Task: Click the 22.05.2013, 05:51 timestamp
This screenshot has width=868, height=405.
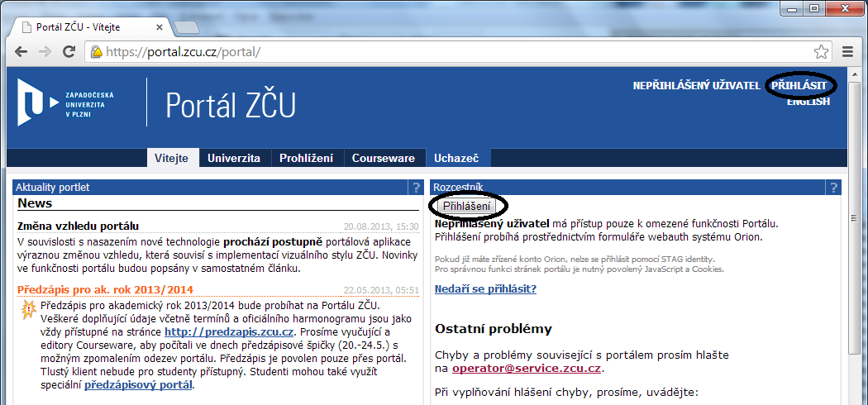Action: [381, 290]
